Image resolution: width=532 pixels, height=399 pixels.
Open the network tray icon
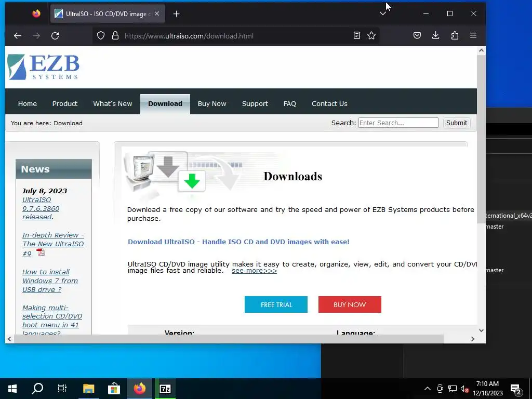453,389
